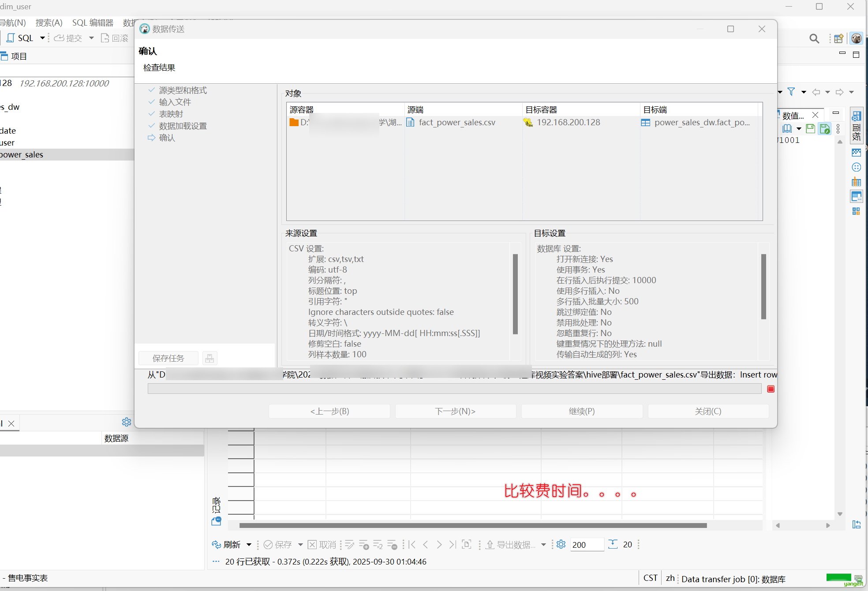Expand the filter funnel dropdown arrow
Viewport: 868px width, 591px height.
804,92
